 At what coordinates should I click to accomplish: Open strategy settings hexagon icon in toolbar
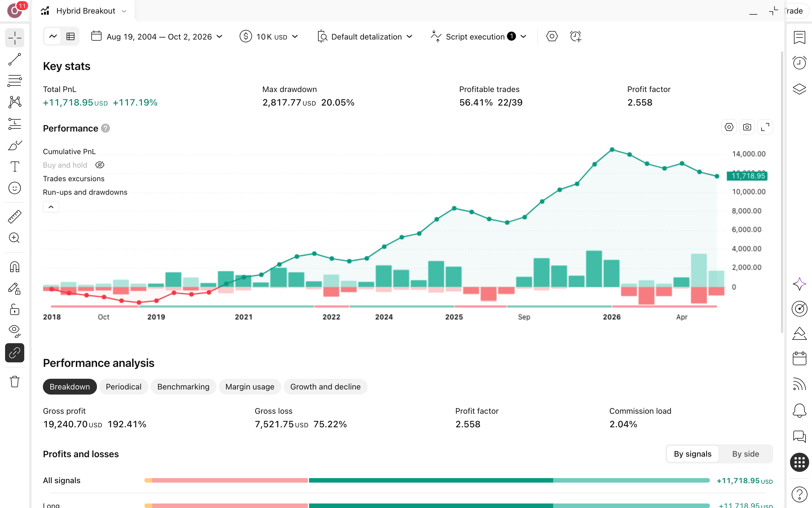(552, 36)
